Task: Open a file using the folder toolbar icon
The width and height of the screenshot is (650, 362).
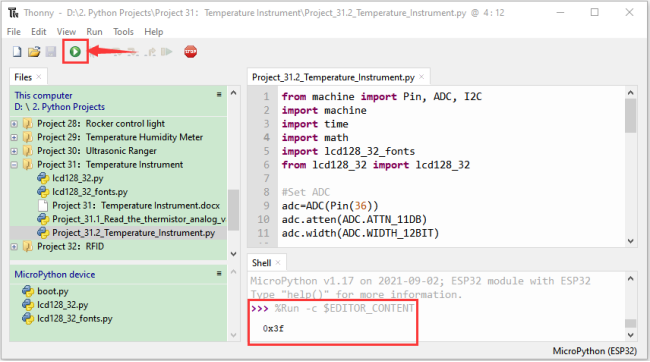Action: pos(34,52)
